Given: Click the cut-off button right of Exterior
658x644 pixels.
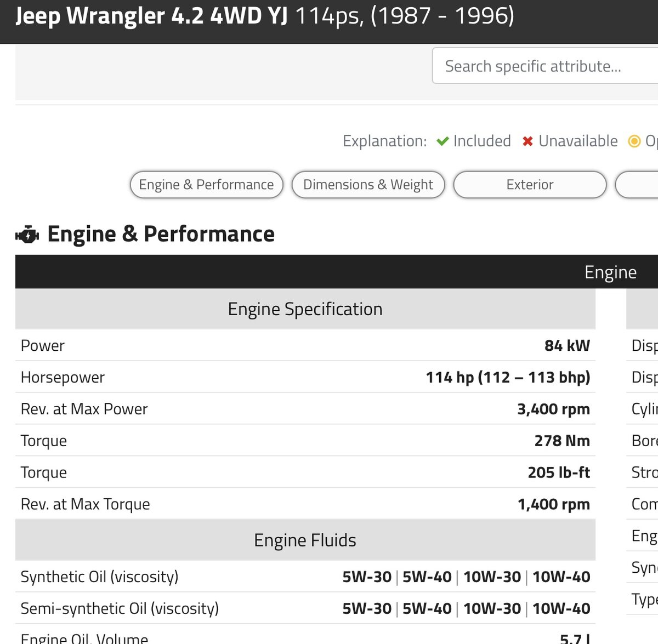Looking at the screenshot, I should 638,185.
